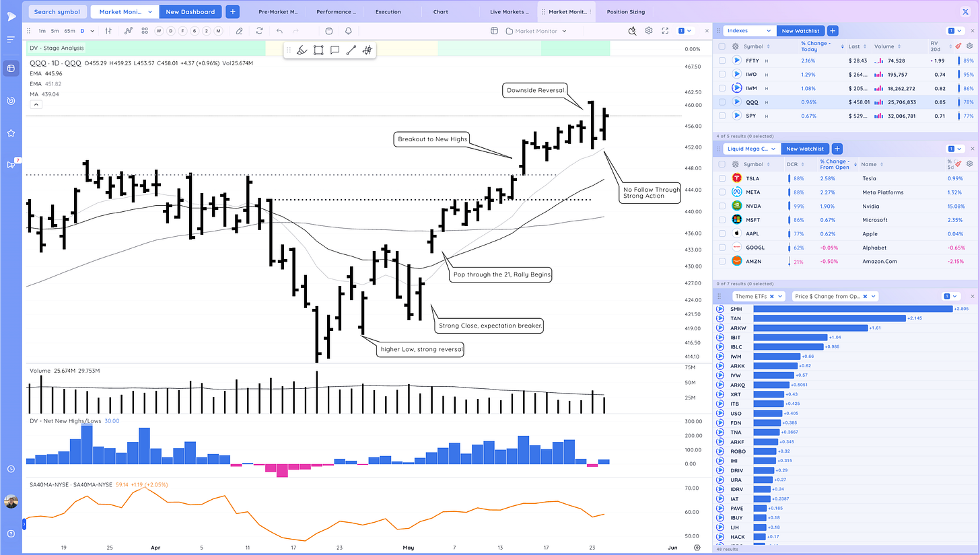Click New Watchlist in Liquid Mega Cap panel

click(805, 149)
